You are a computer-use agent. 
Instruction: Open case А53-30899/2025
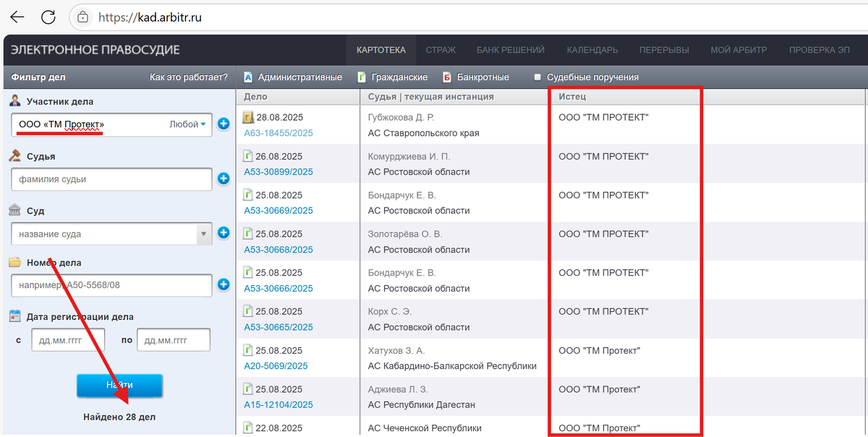click(278, 171)
